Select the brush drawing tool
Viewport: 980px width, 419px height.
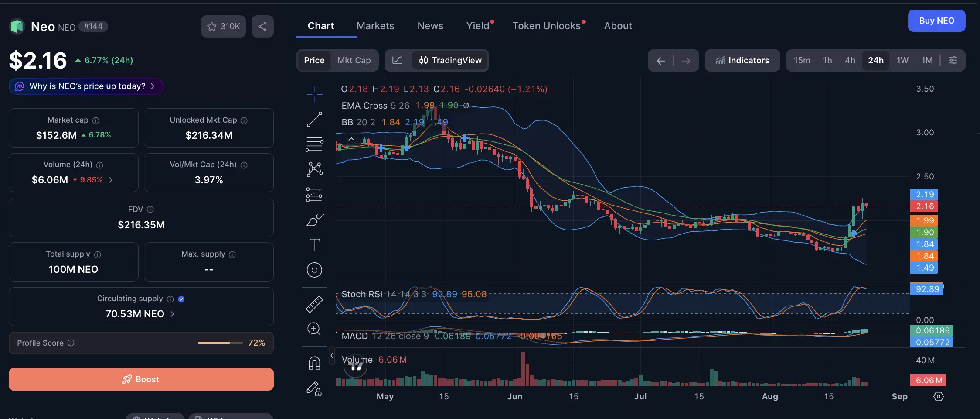pos(314,220)
